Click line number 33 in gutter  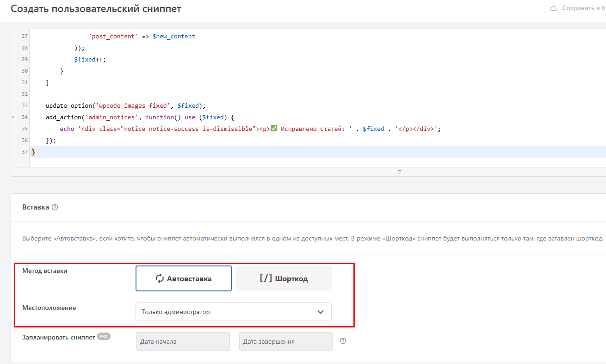pyautogui.click(x=25, y=105)
